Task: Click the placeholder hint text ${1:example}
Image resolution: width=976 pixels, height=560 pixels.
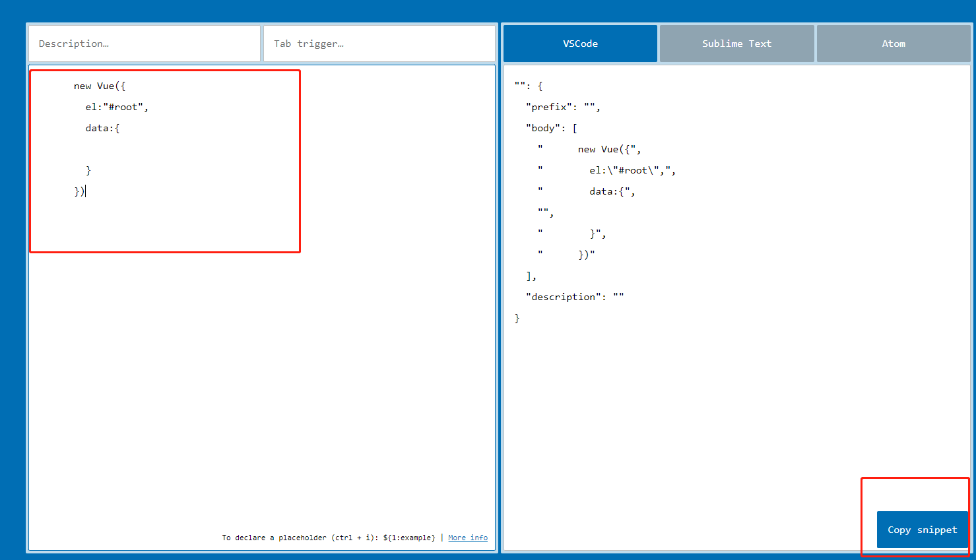Action: click(x=409, y=538)
